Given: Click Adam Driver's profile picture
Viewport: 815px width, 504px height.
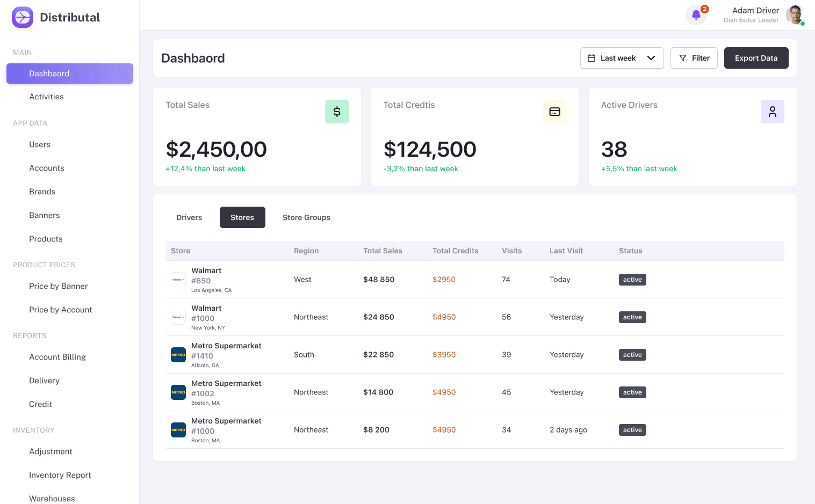Looking at the screenshot, I should 795,14.
